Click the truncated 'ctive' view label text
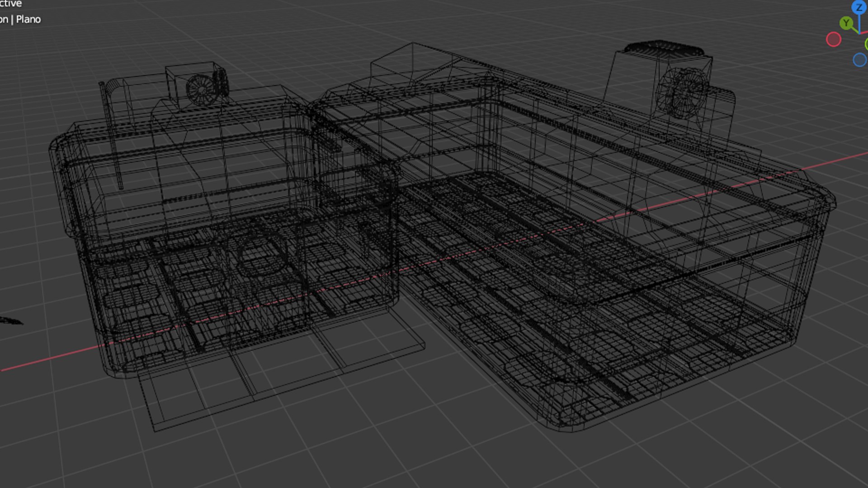This screenshot has height=488, width=868. pyautogui.click(x=11, y=4)
